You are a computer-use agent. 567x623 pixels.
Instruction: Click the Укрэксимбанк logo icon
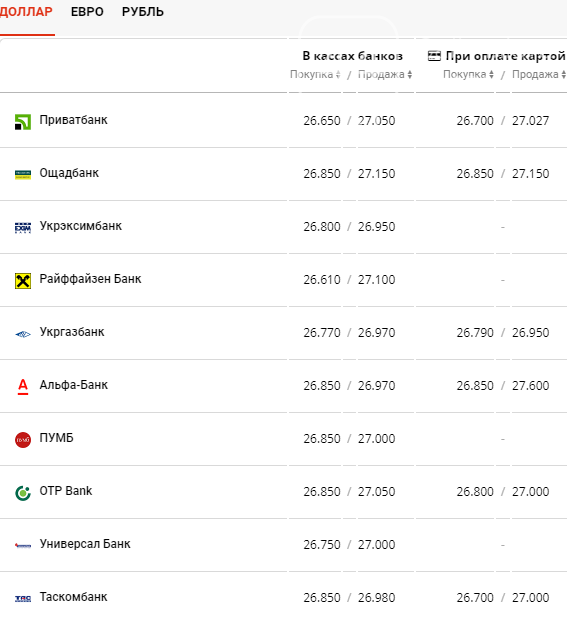coord(23,227)
